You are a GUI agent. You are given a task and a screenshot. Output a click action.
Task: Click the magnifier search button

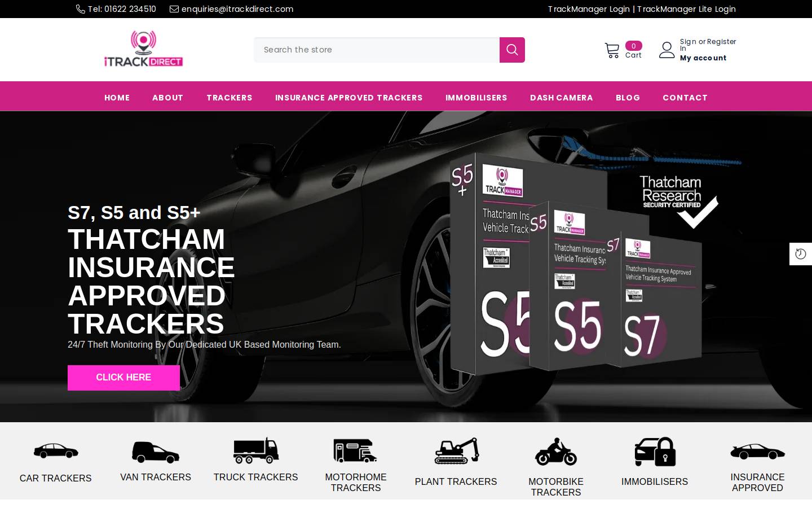(x=512, y=50)
